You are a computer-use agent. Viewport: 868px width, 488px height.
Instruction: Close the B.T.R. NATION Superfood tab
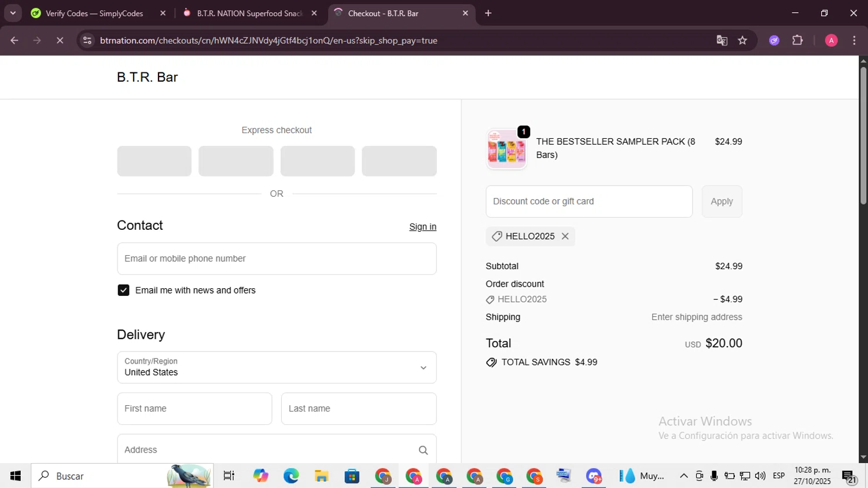314,13
